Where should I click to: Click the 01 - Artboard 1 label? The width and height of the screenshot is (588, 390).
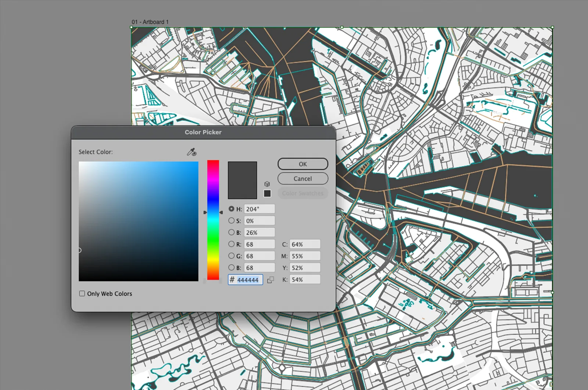point(150,22)
